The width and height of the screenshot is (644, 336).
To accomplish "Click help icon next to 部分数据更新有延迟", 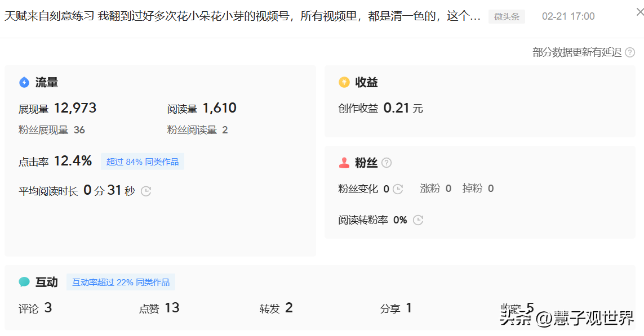I will 630,52.
